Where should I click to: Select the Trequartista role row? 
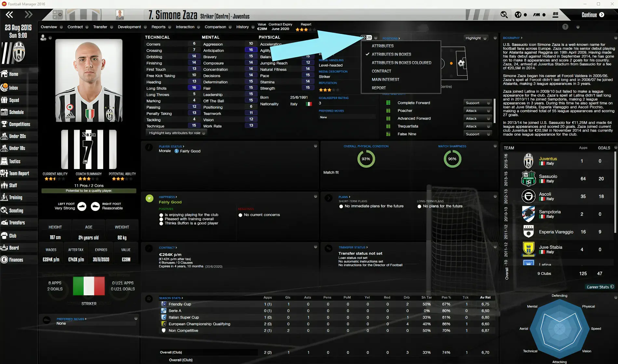(438, 126)
